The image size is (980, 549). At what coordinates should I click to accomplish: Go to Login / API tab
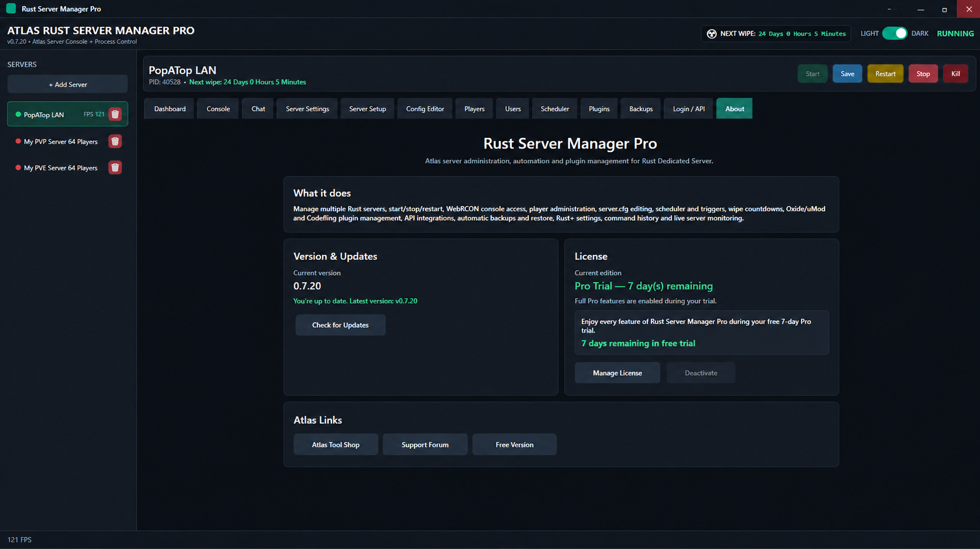pyautogui.click(x=688, y=109)
